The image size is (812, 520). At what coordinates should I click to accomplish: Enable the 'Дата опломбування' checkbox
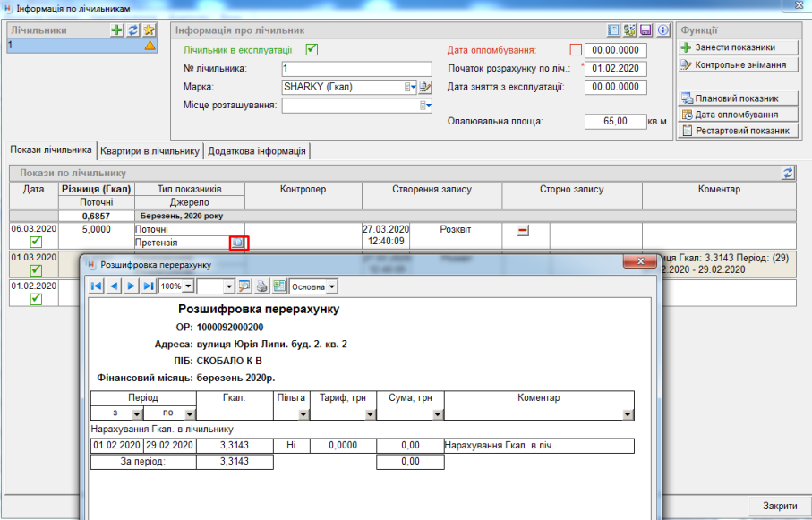pyautogui.click(x=576, y=50)
